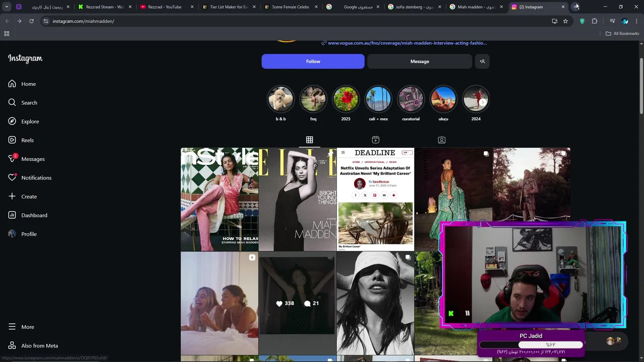Switch to the tagged posts tab
Viewport: 644px width, 362px height.
pyautogui.click(x=441, y=140)
